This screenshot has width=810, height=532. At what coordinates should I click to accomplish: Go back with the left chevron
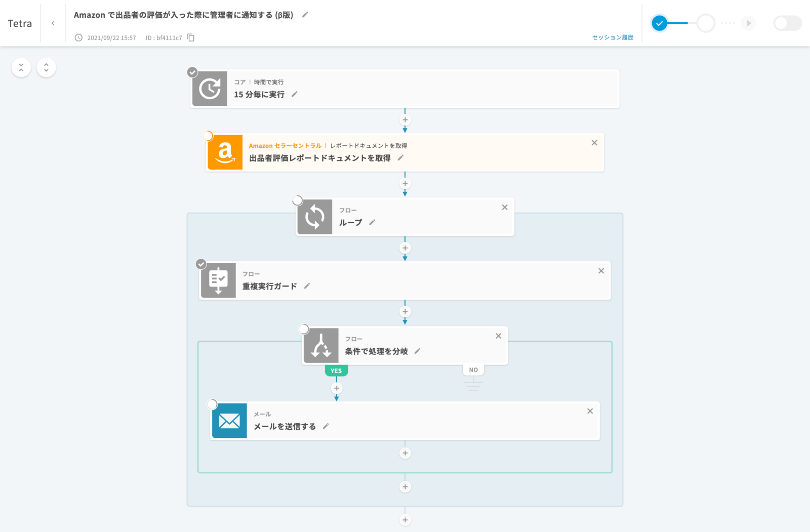[x=53, y=23]
